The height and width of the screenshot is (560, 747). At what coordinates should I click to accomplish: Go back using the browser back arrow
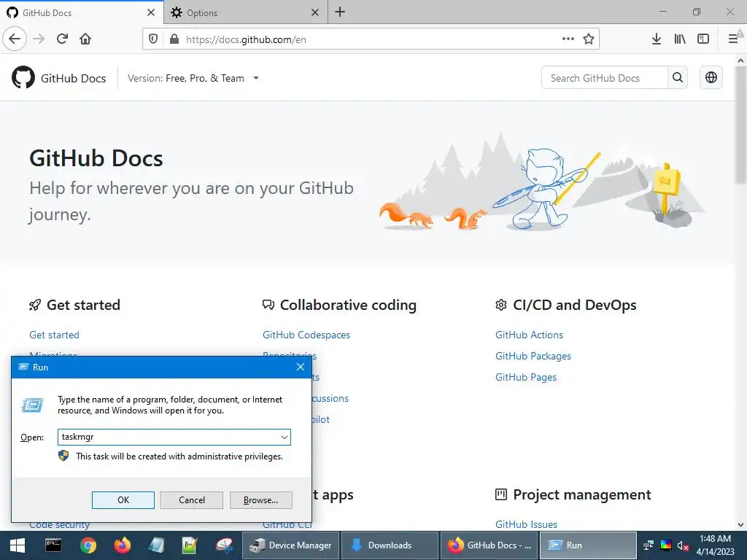[x=15, y=39]
